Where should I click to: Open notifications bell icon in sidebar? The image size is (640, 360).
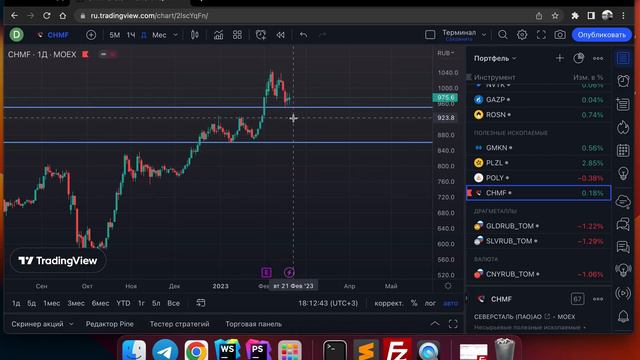click(x=623, y=316)
